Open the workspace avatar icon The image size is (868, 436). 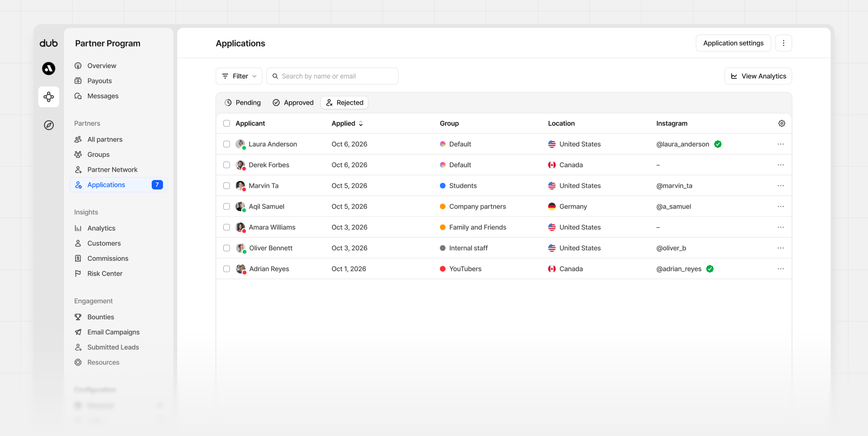tap(49, 69)
